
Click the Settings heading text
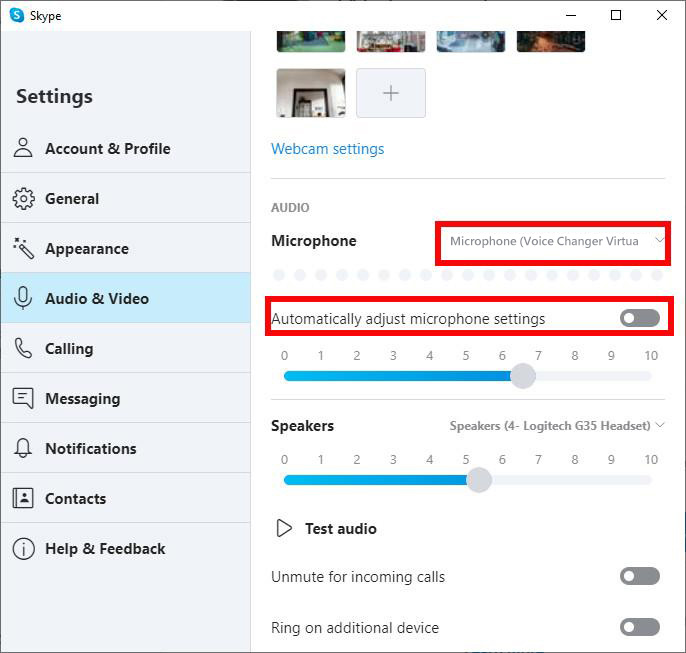54,96
